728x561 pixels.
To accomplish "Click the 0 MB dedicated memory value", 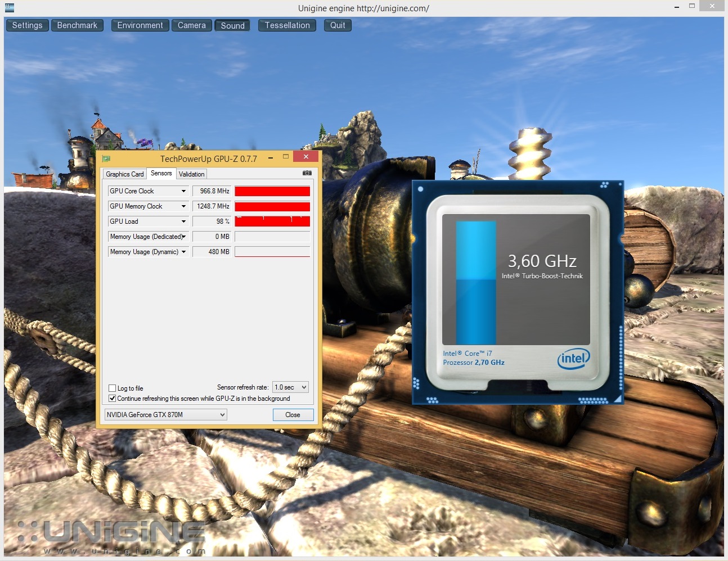I will point(212,237).
